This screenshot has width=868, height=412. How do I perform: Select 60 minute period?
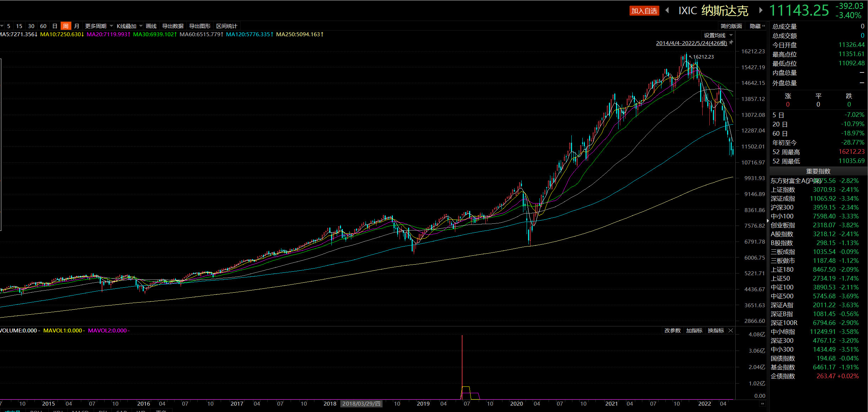43,26
